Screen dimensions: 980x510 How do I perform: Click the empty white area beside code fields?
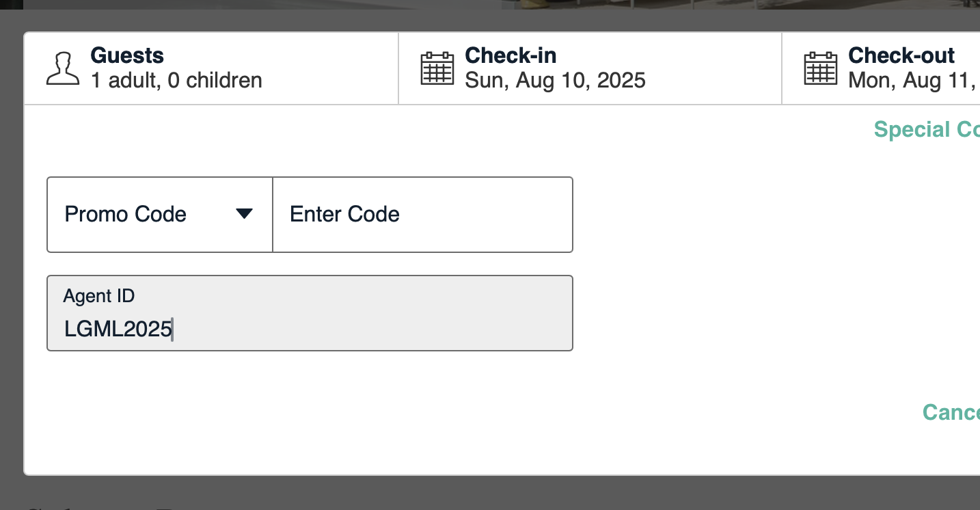click(x=752, y=273)
